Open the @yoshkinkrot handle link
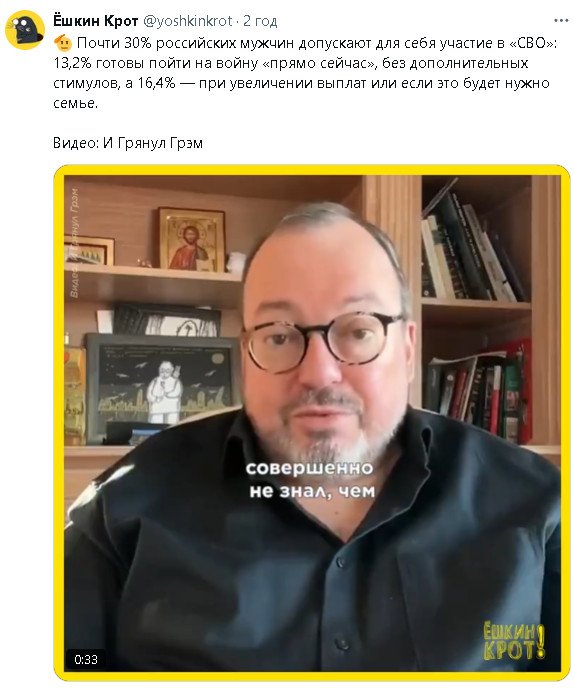Viewport: 574px width, 688px height. tap(188, 21)
